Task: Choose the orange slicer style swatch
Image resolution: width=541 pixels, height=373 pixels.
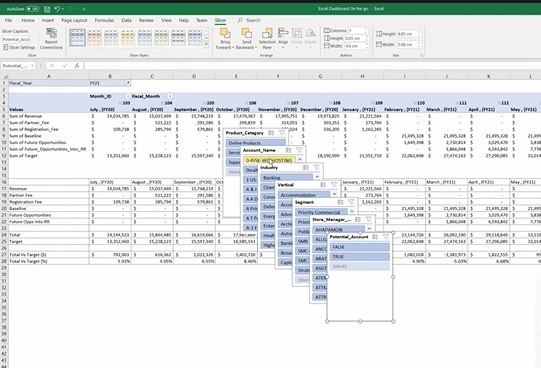Action: [94, 38]
